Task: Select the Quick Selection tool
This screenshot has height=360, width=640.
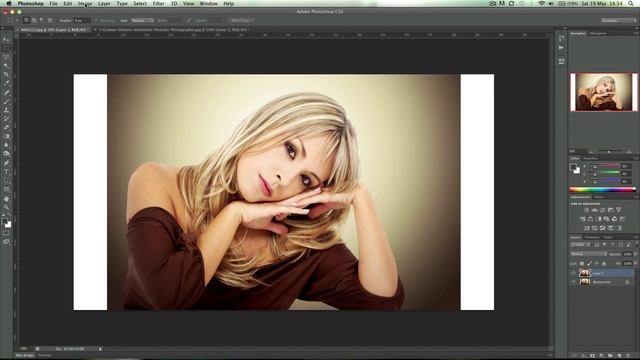Action: (6, 66)
